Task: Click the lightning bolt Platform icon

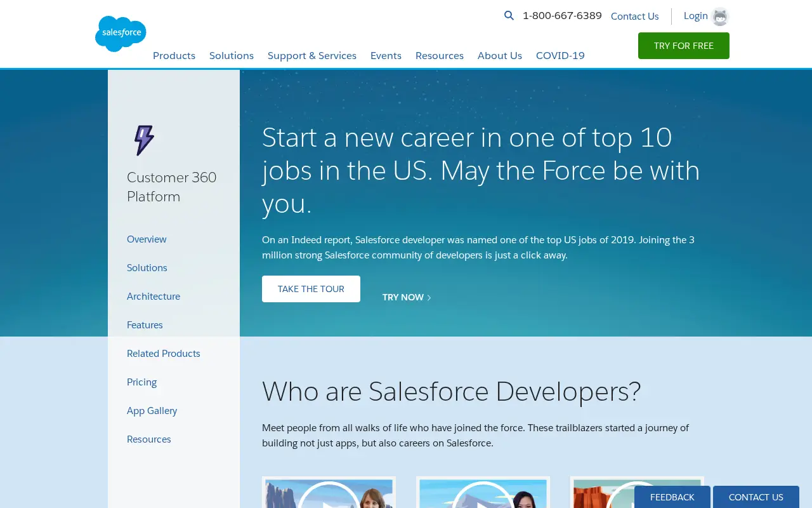Action: click(x=144, y=140)
